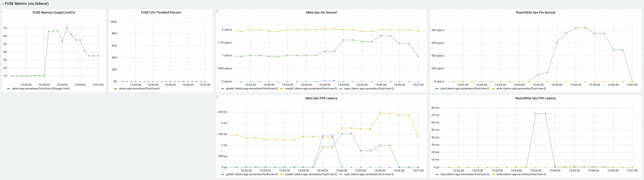Click the 15:06:00 tick in Meta Ops P99 Latency panel
Viewport: 644px width, 180px height.
coord(380,170)
